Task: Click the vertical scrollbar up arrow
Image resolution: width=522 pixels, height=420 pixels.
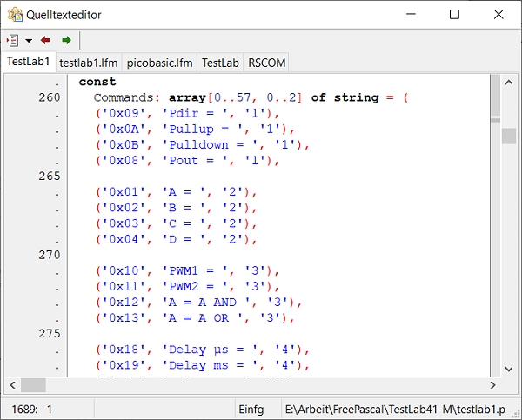Action: 508,81
